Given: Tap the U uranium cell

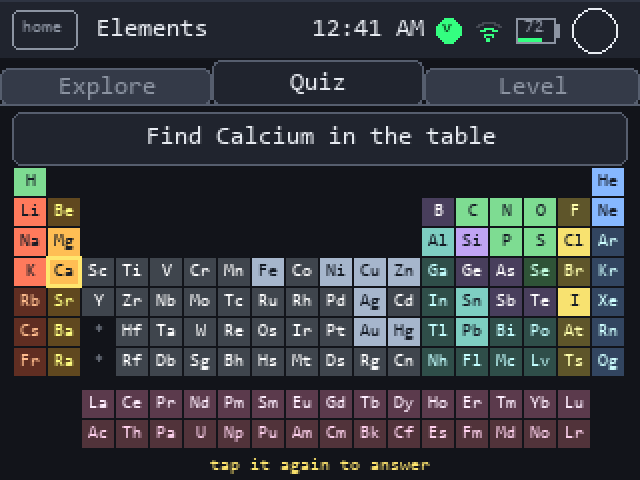Looking at the screenshot, I should [200, 434].
